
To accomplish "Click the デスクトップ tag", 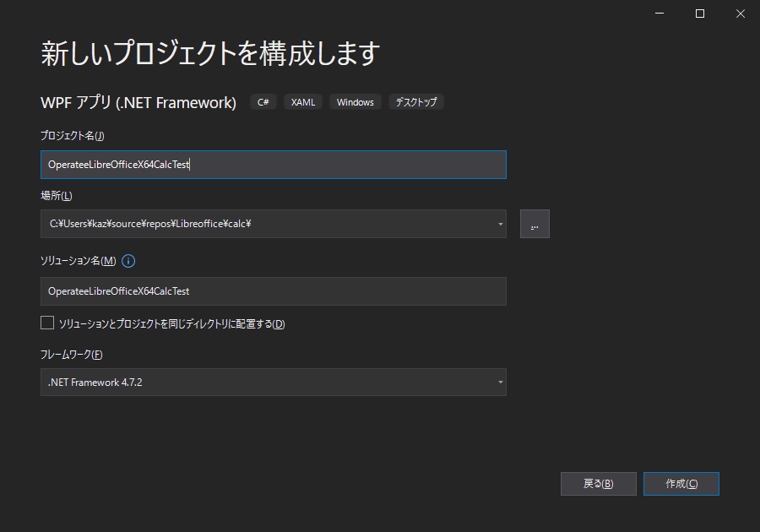I will [x=415, y=102].
